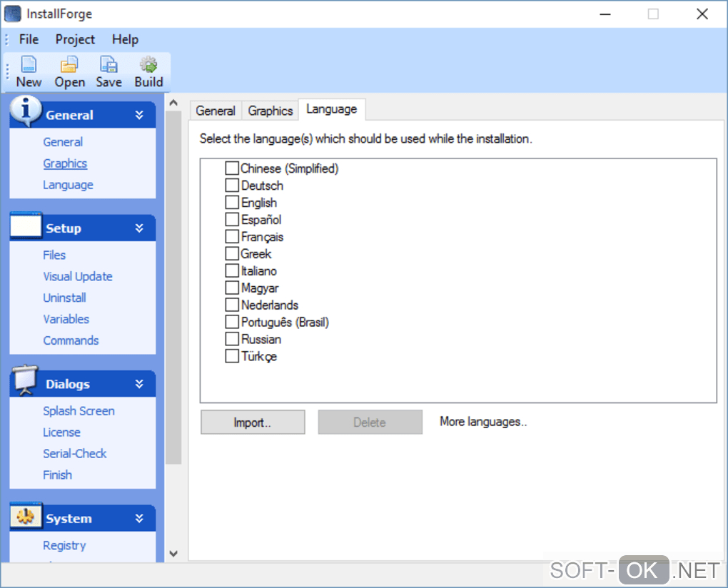Select the Español checkbox
Image resolution: width=728 pixels, height=588 pixels.
[232, 219]
